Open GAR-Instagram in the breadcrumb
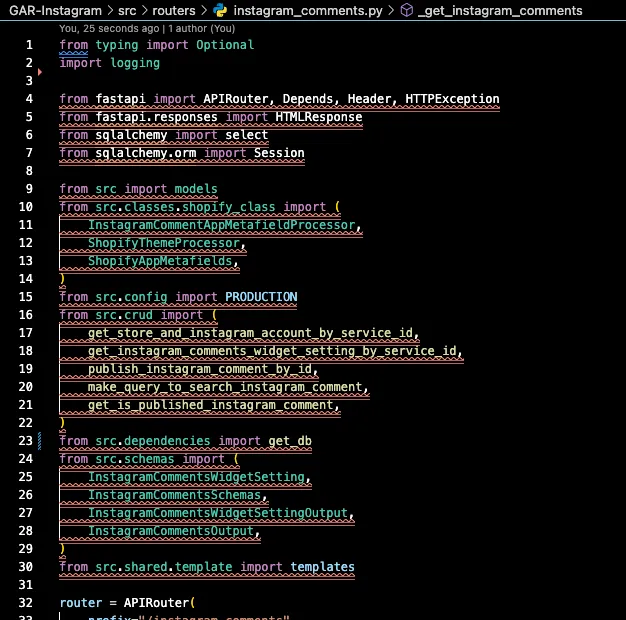 (55, 10)
